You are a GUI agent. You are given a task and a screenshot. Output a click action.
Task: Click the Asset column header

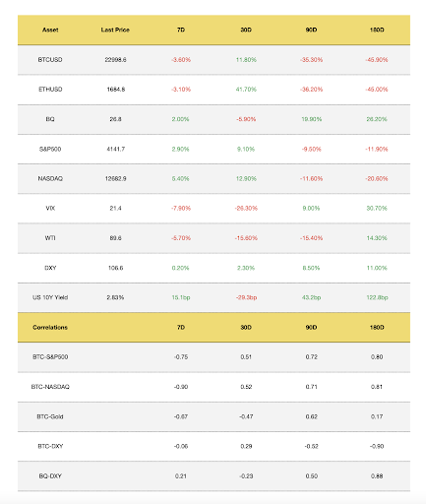[x=50, y=30]
